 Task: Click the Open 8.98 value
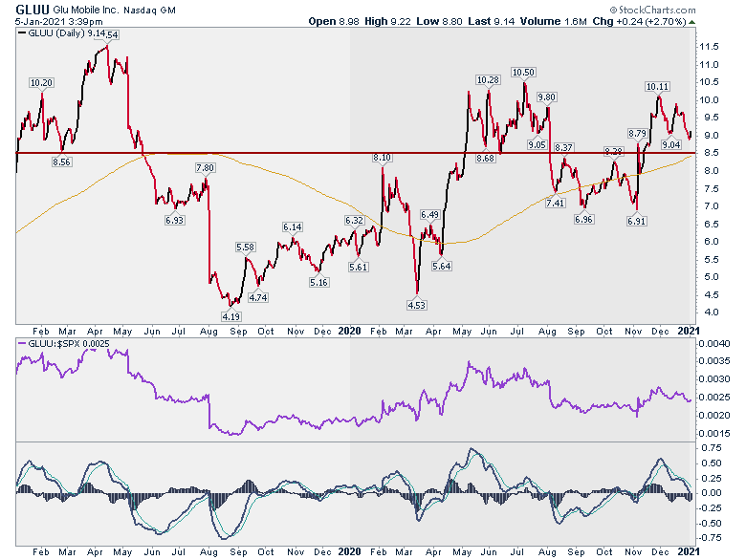(335, 21)
